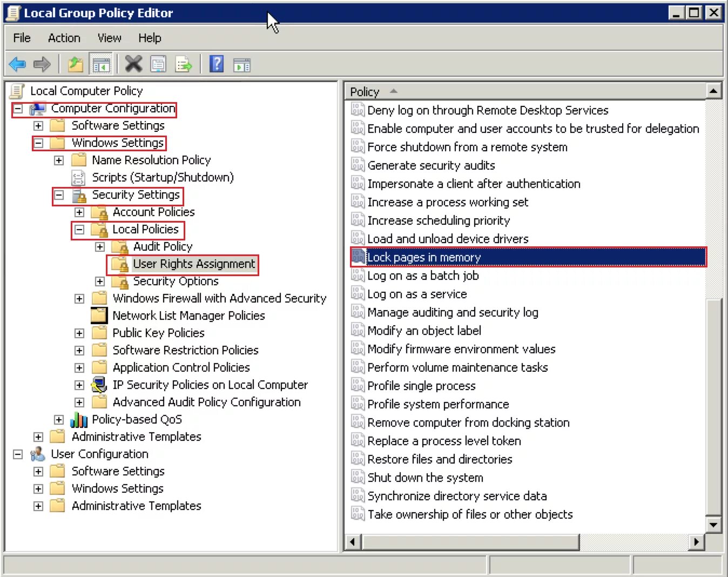Click the User Configuration people icon
Screen dimensions: 728x577
click(38, 454)
